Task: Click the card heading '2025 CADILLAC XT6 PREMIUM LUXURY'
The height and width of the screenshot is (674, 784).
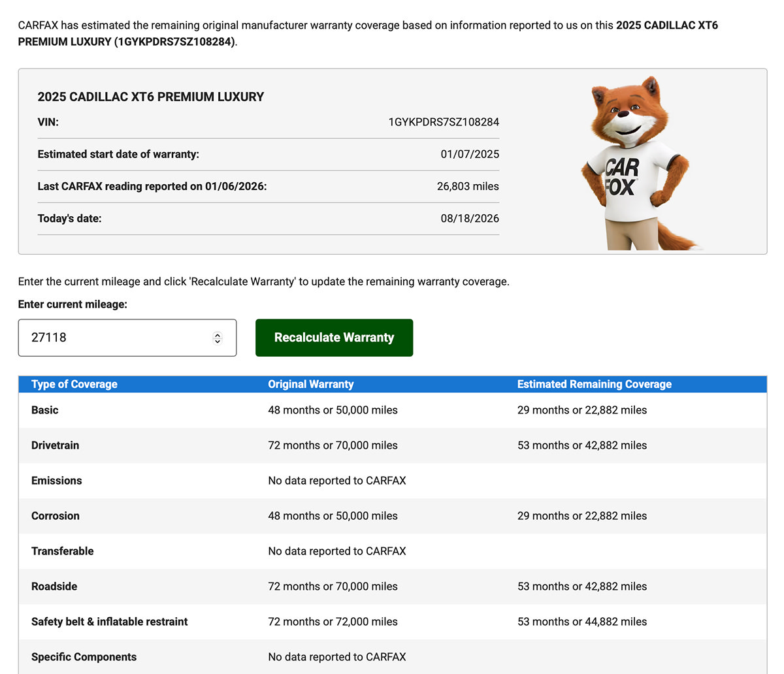Action: click(x=151, y=97)
